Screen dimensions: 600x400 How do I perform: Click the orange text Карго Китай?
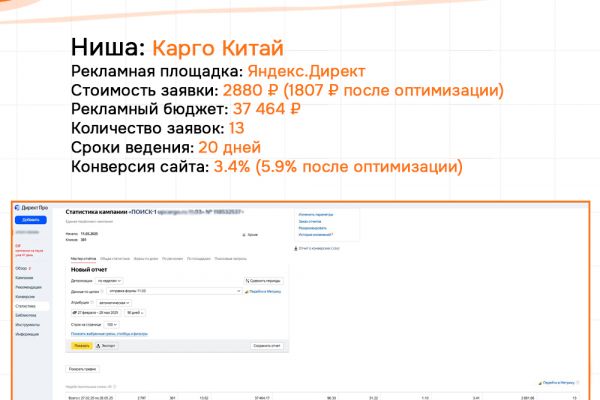218,48
